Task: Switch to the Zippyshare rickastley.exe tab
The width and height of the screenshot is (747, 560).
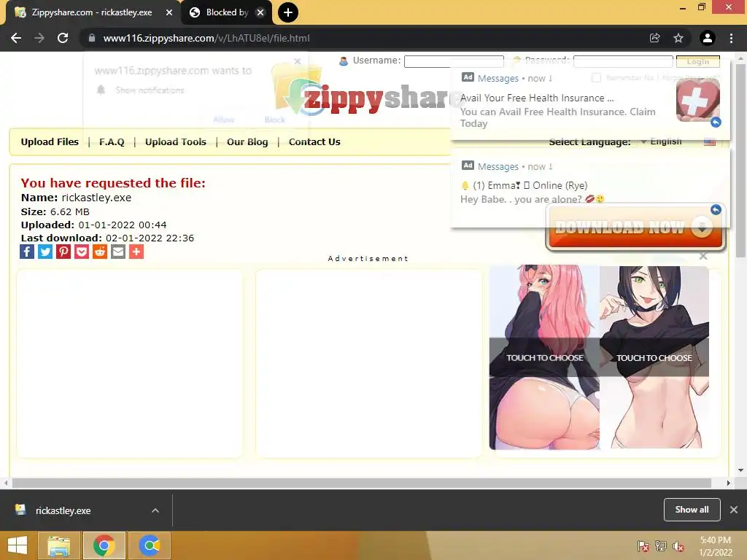Action: click(92, 13)
